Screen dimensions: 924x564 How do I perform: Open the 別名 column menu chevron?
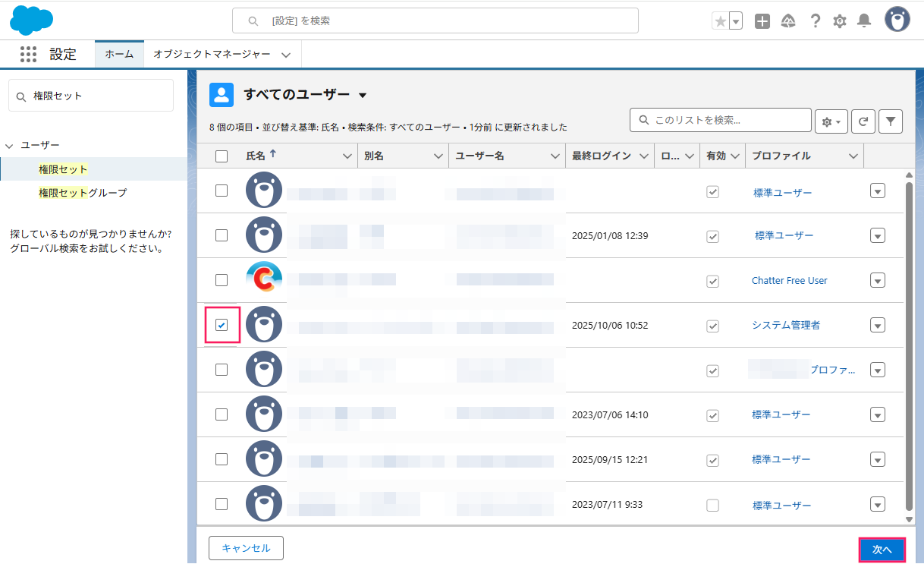tap(438, 156)
